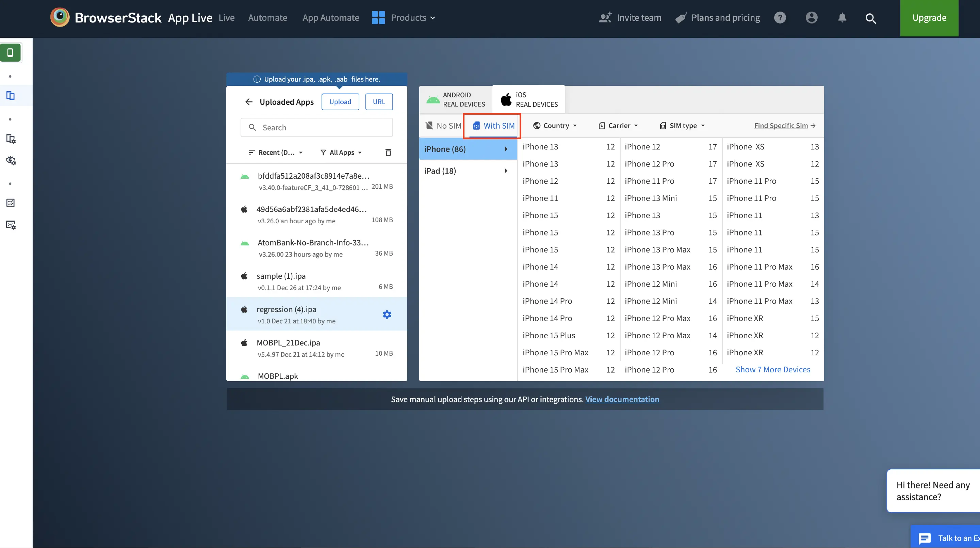Open gear settings for regression (4).ipa
Viewport: 980px width, 548px height.
387,315
